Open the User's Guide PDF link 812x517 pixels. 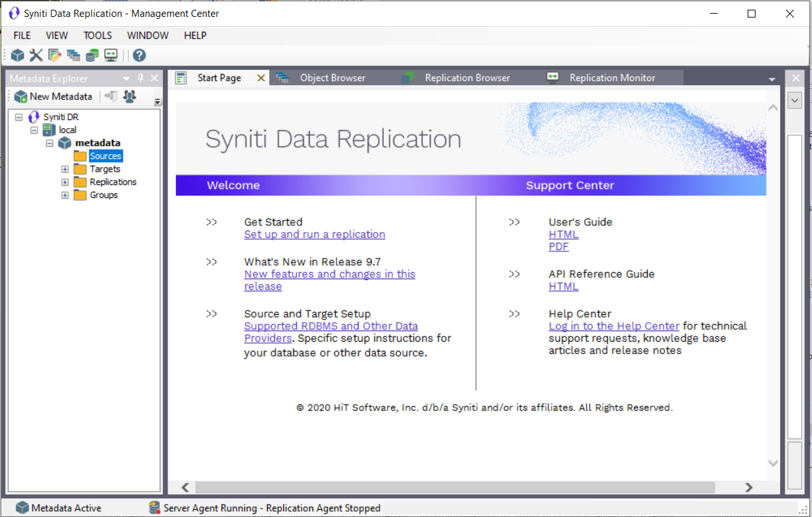(x=559, y=247)
